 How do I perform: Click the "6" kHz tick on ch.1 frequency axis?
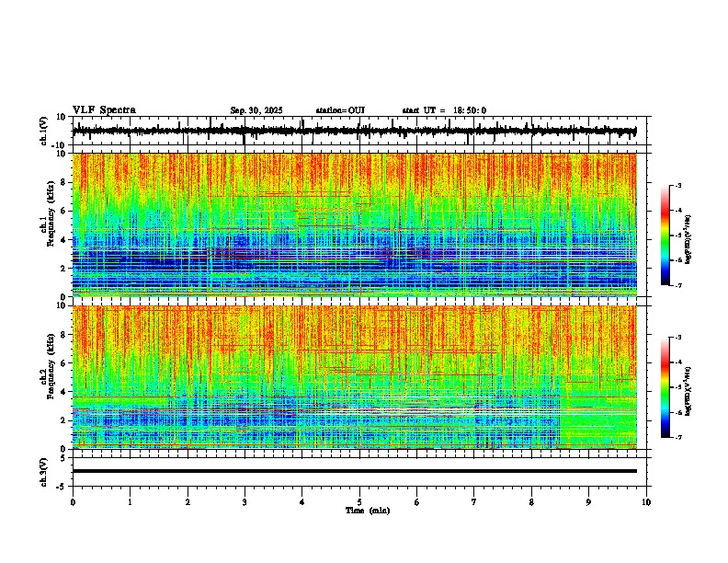click(64, 212)
